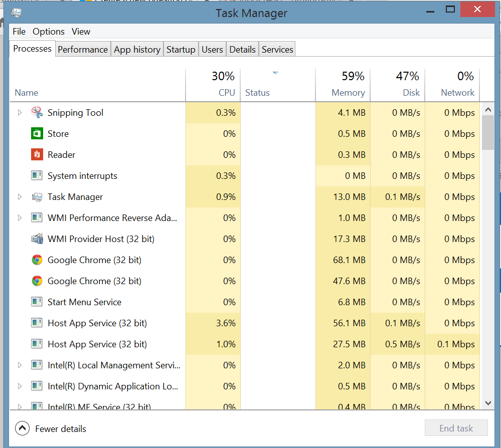501x448 pixels.
Task: Minimize the Task Manager window
Action: (x=430, y=12)
